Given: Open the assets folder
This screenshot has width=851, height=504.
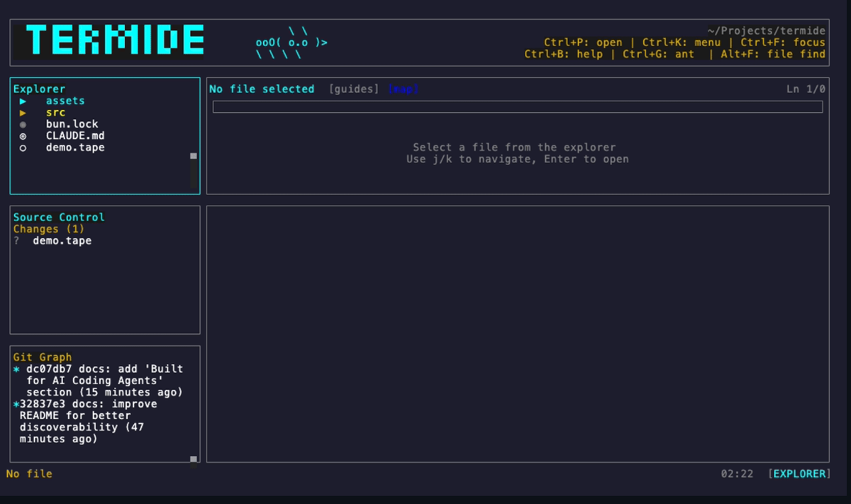Looking at the screenshot, I should [x=65, y=101].
